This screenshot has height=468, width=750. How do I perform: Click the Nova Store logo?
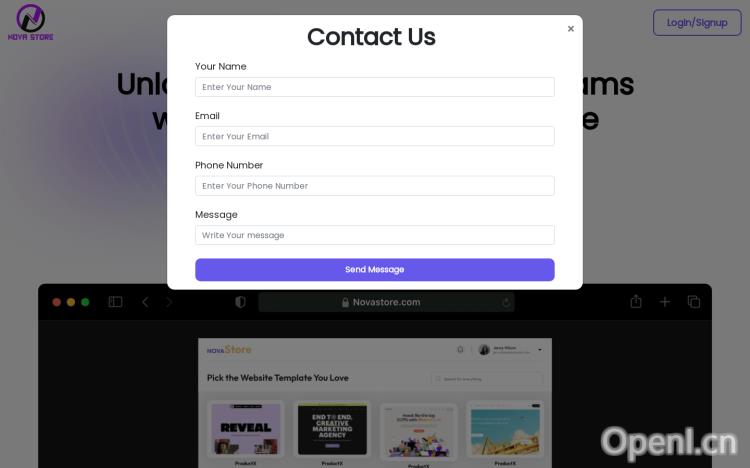coord(31,22)
